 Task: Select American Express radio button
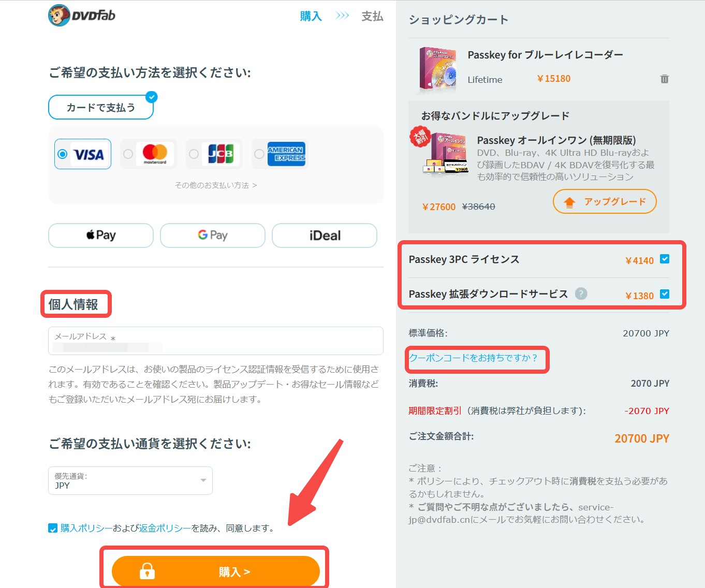[x=259, y=154]
